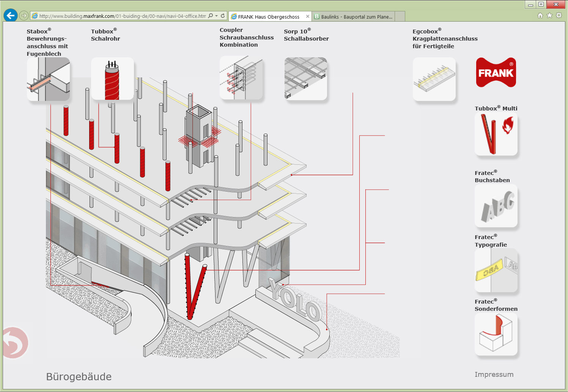Open the Stabox Fugenblech product thumbnail
Image resolution: width=568 pixels, height=392 pixels.
coord(48,79)
